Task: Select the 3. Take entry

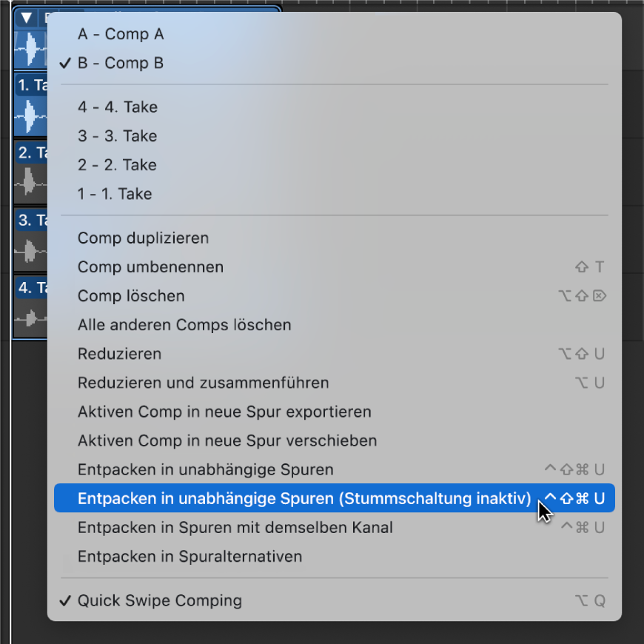Action: click(117, 135)
